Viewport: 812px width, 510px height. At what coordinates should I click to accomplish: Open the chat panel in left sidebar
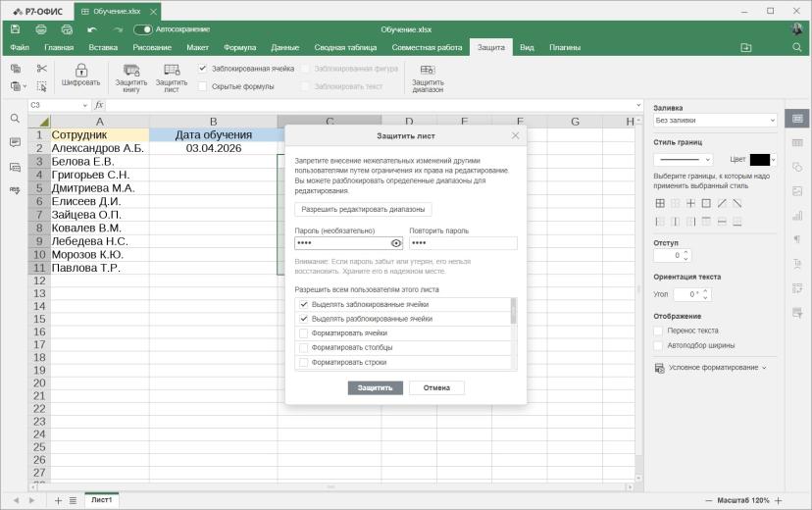[15, 167]
